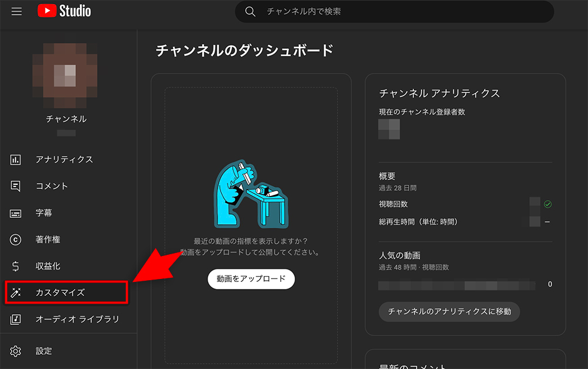Screen dimensions: 588x369
Task: Click the 概要 section heading
Action: pos(387,176)
